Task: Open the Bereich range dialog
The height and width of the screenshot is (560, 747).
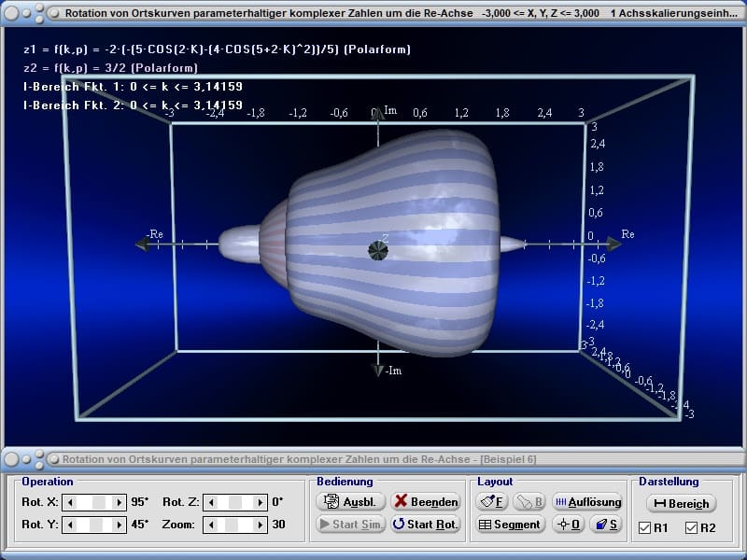Action: [x=682, y=503]
